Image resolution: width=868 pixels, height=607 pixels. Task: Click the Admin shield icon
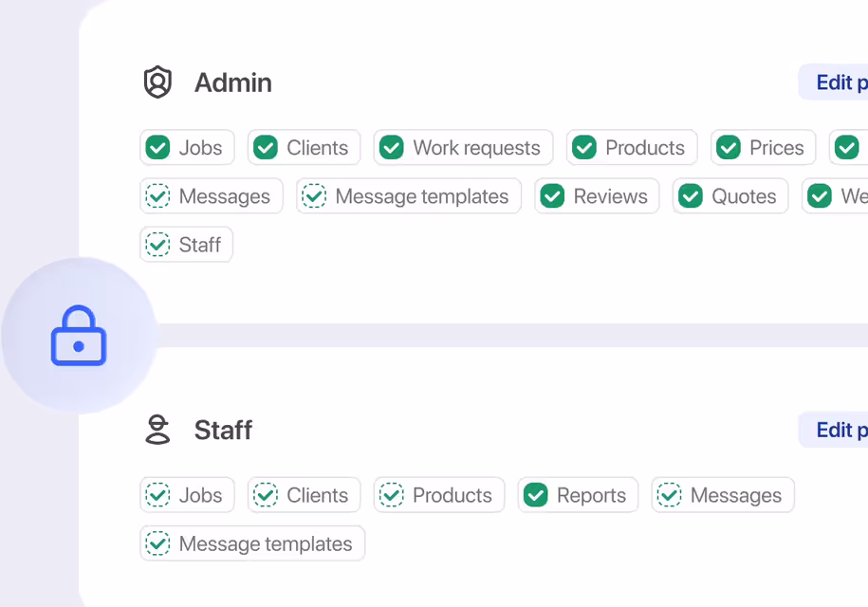[157, 83]
